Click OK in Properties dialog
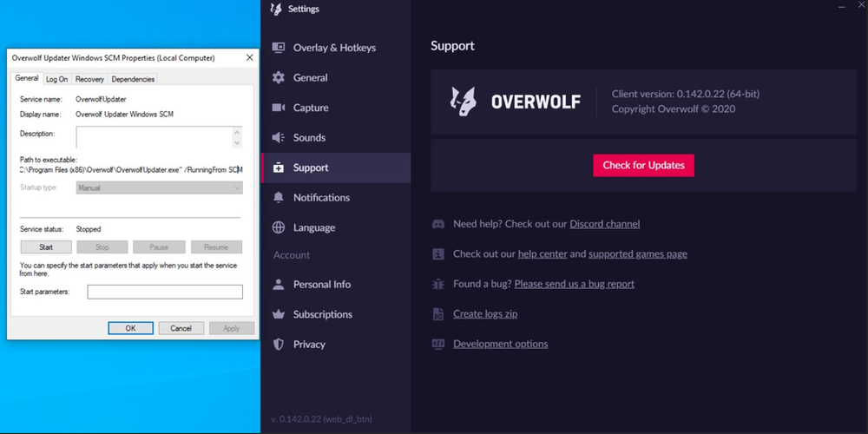The height and width of the screenshot is (434, 868). click(x=131, y=328)
